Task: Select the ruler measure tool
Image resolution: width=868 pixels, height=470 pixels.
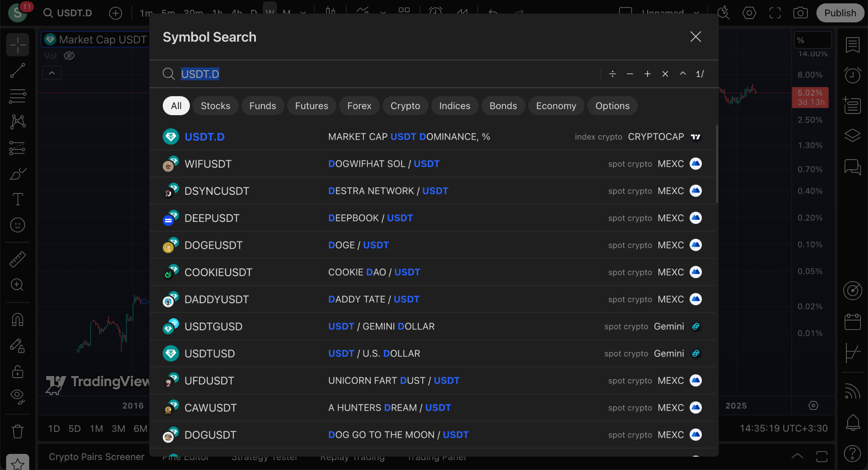Action: pos(18,259)
